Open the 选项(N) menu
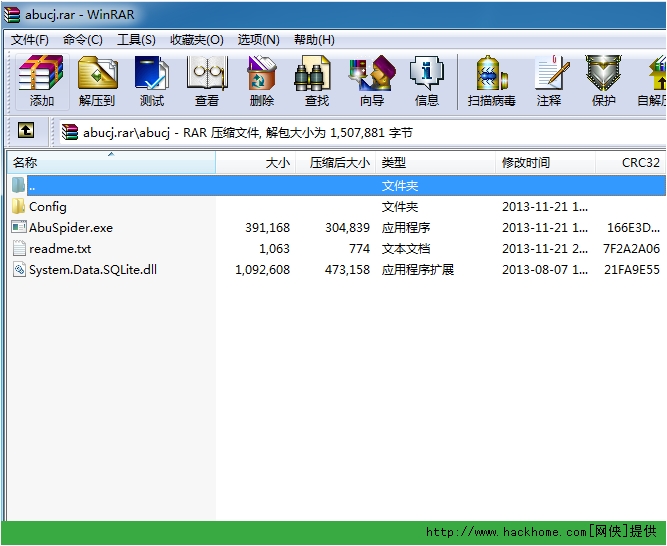Image resolution: width=667 pixels, height=546 pixels. tap(258, 40)
